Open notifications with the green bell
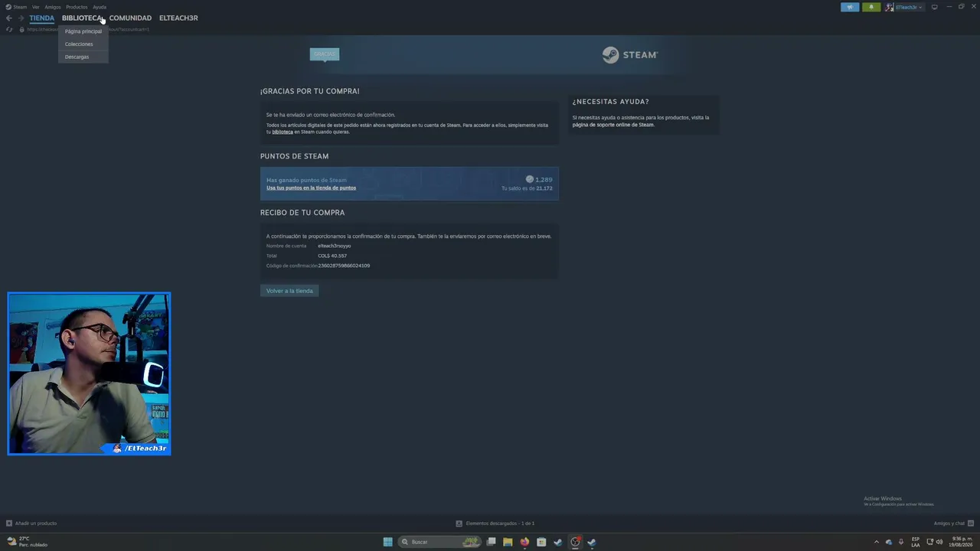The height and width of the screenshot is (551, 980). tap(871, 7)
